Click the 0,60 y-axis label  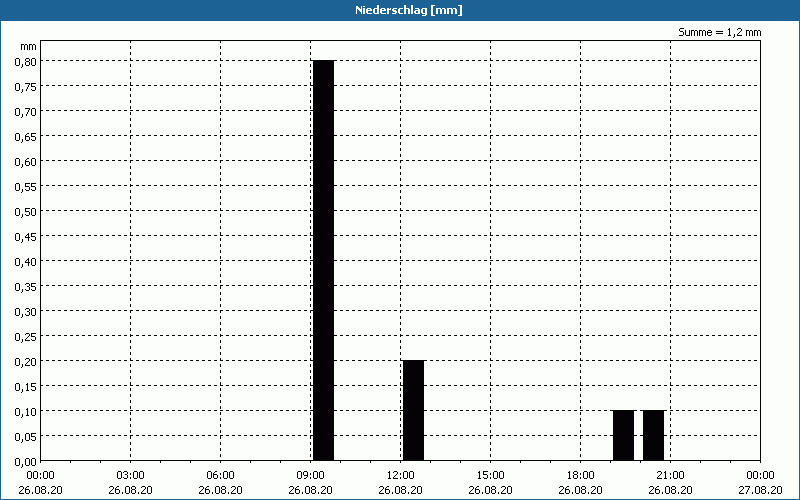pyautogui.click(x=26, y=161)
